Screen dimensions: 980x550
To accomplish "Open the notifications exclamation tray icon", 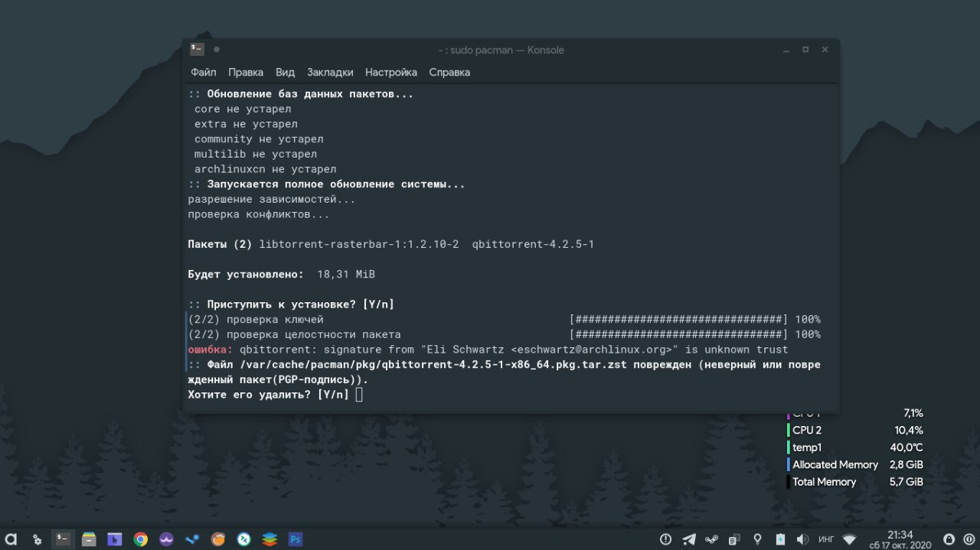I will [x=666, y=539].
